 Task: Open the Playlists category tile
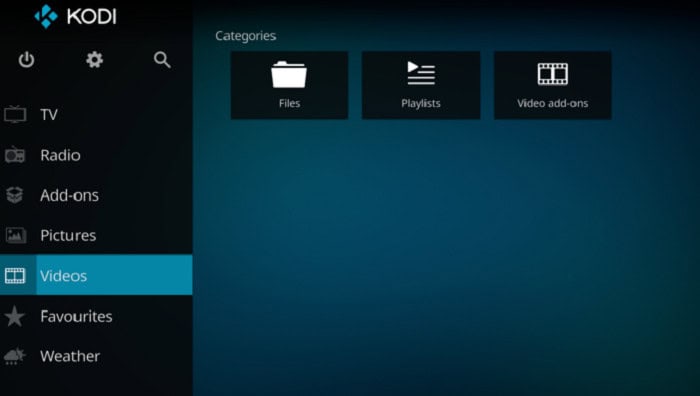pyautogui.click(x=421, y=85)
